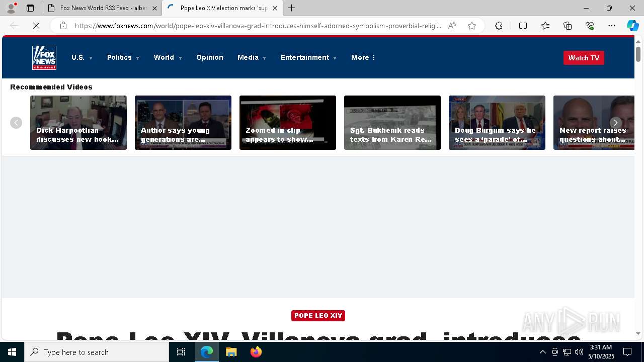Open the tab actions menu icon
This screenshot has width=644, height=362.
30,8
